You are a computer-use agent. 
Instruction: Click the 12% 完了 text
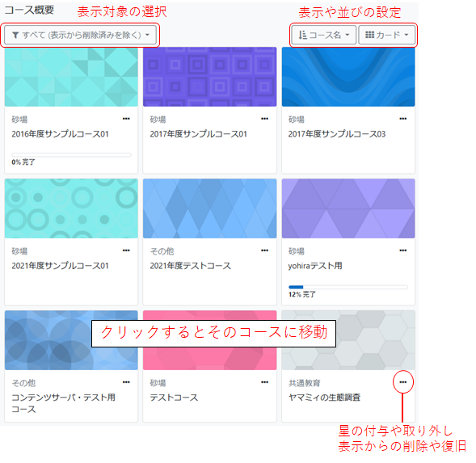pyautogui.click(x=302, y=294)
